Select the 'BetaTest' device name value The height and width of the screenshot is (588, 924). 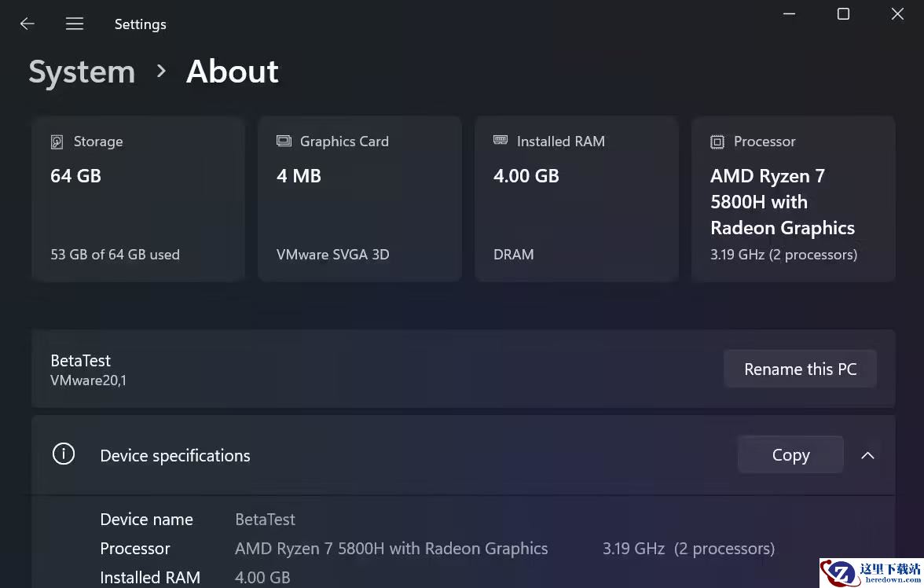[x=266, y=520]
